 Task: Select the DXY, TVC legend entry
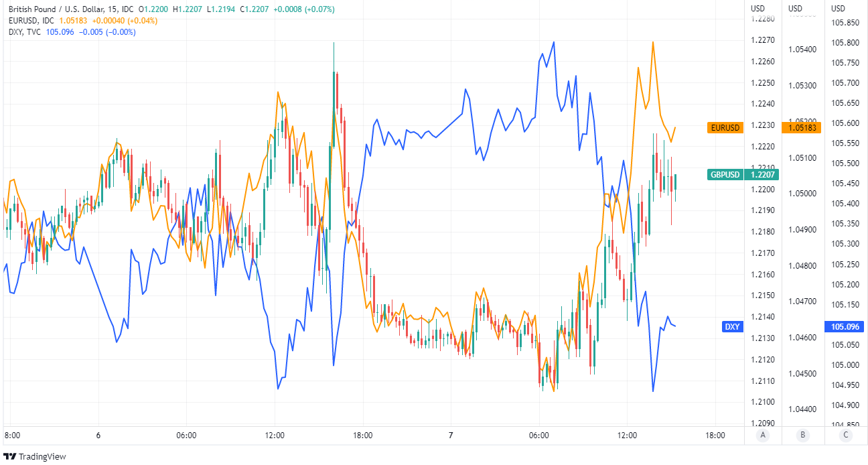pos(25,32)
